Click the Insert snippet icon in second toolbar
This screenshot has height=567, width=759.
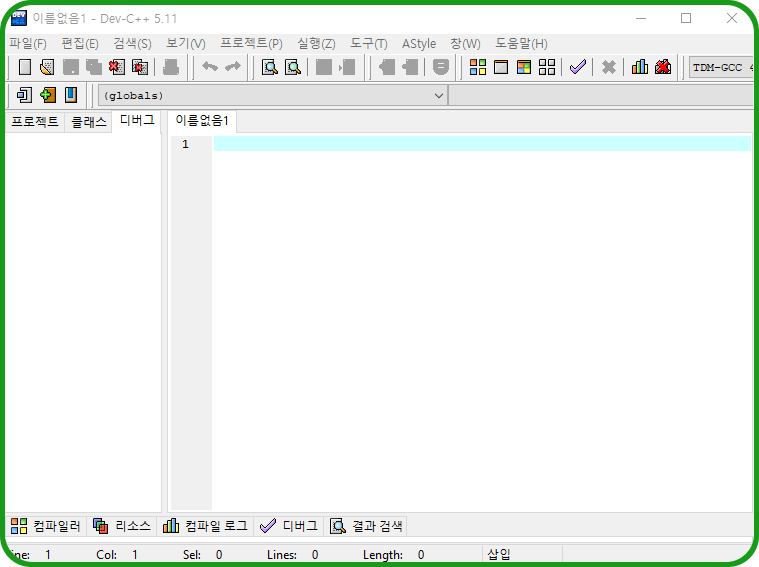point(24,95)
